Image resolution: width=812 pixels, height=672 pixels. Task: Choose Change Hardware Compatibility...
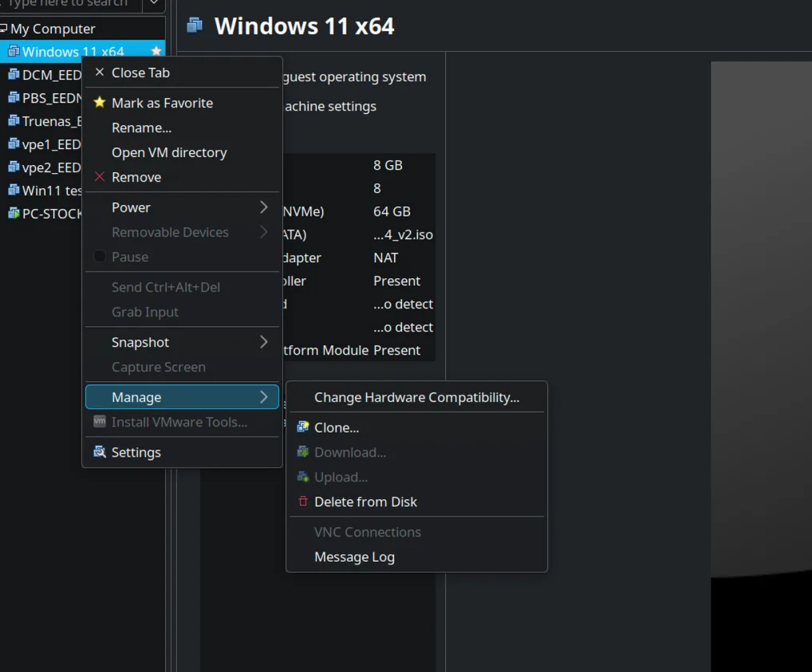point(417,397)
